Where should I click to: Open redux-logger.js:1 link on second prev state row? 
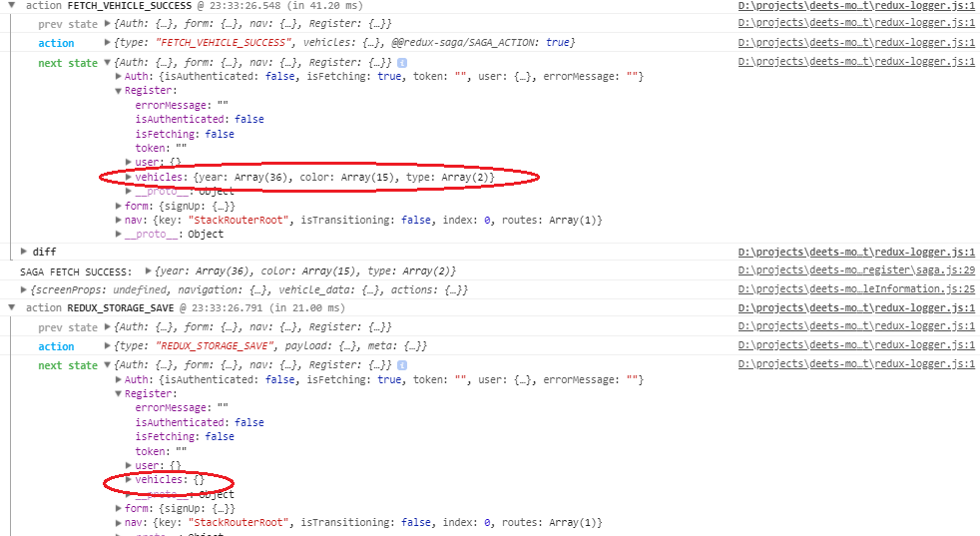click(856, 326)
